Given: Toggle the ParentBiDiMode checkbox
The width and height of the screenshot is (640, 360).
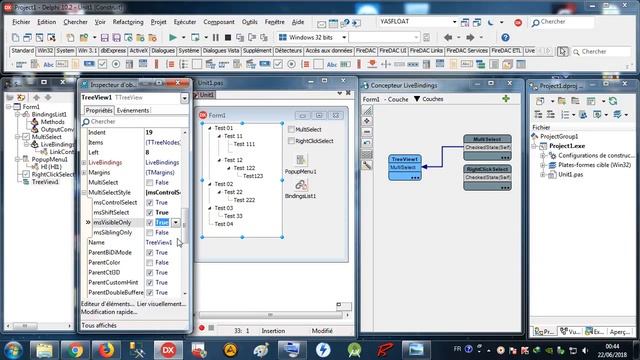Looking at the screenshot, I should point(150,253).
